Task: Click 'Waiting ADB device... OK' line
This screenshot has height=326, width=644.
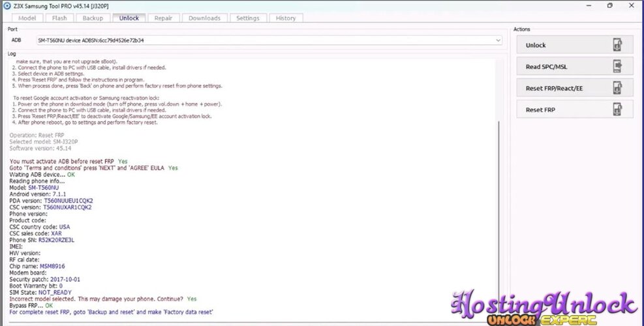Action: tap(42, 175)
